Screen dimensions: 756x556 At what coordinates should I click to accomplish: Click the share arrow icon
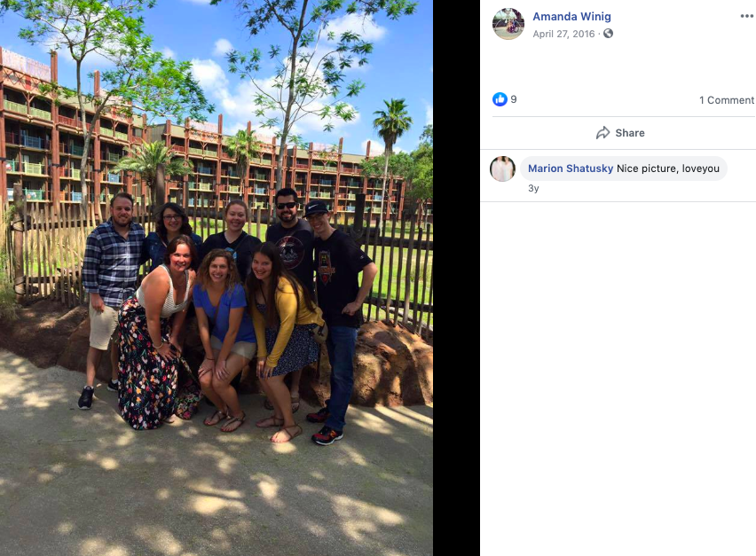click(x=602, y=133)
